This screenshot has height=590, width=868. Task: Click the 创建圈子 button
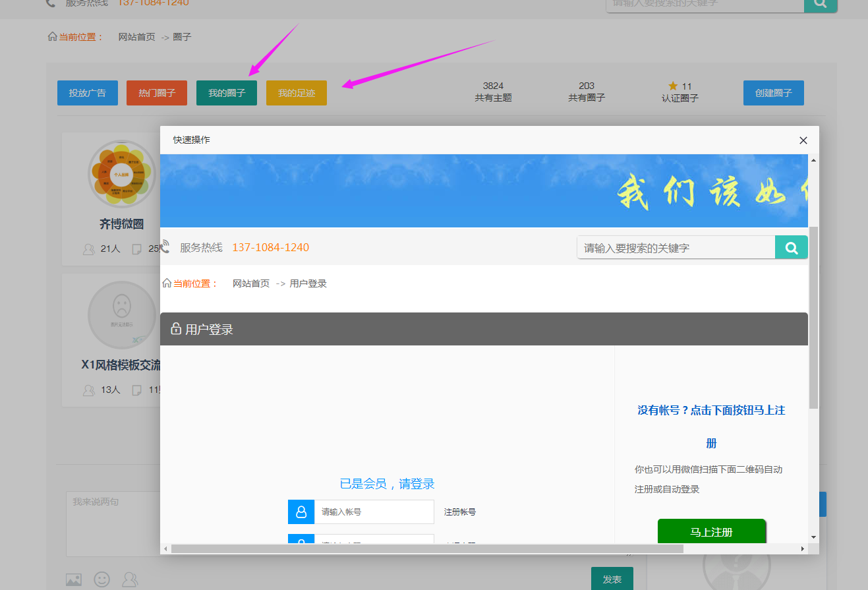coord(774,93)
